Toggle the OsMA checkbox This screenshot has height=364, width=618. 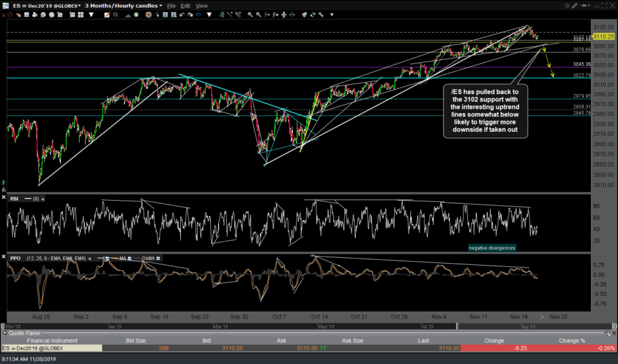(x=158, y=259)
